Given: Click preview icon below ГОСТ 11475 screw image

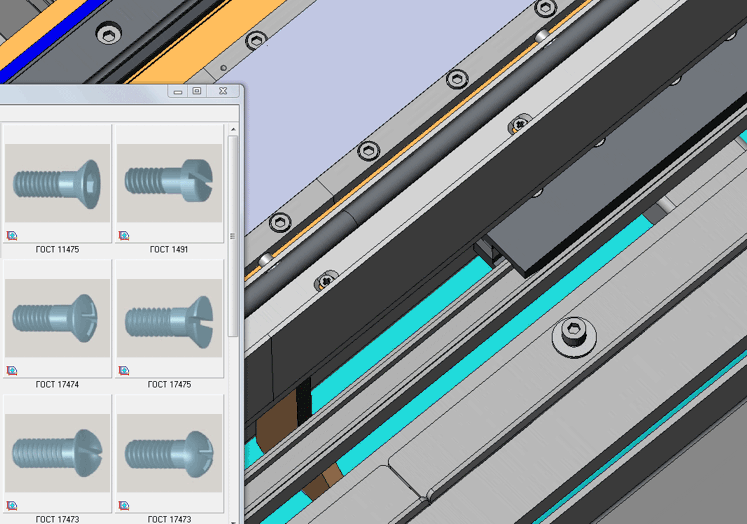Looking at the screenshot, I should click(12, 236).
